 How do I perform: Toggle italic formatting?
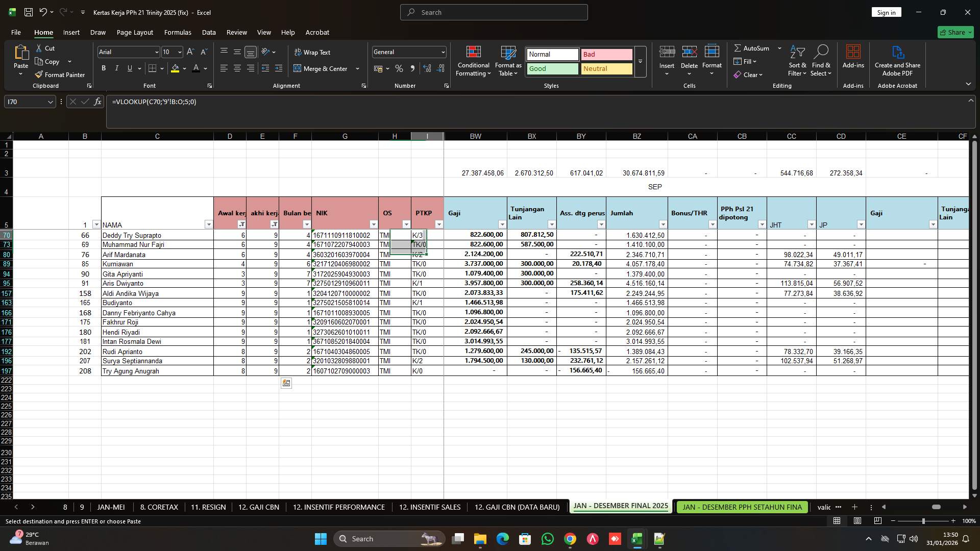(116, 68)
